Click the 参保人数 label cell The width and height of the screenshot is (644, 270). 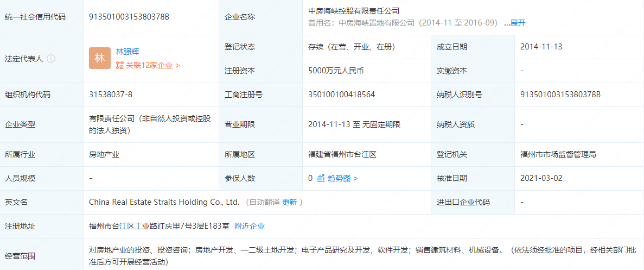point(261,178)
